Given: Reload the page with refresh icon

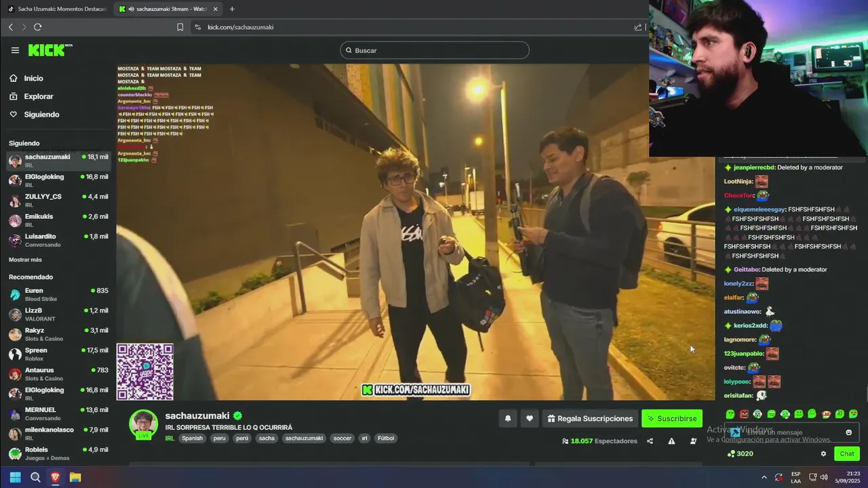Looking at the screenshot, I should click(x=37, y=27).
